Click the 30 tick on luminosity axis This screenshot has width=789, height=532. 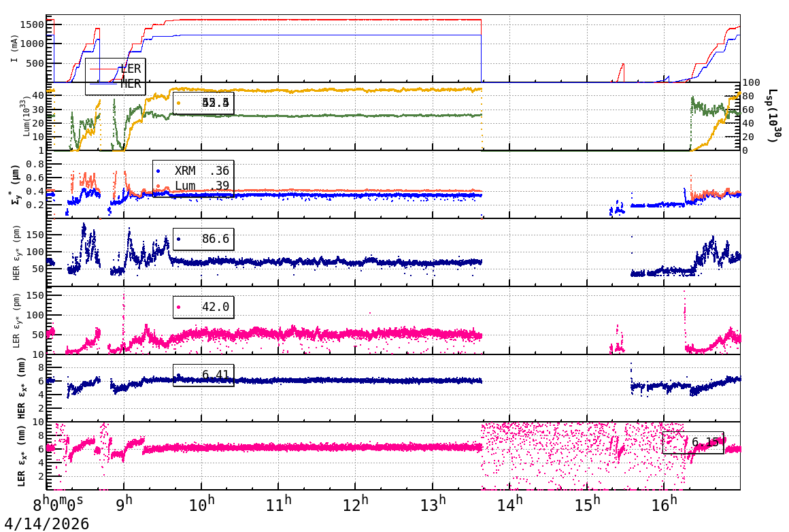(38, 110)
